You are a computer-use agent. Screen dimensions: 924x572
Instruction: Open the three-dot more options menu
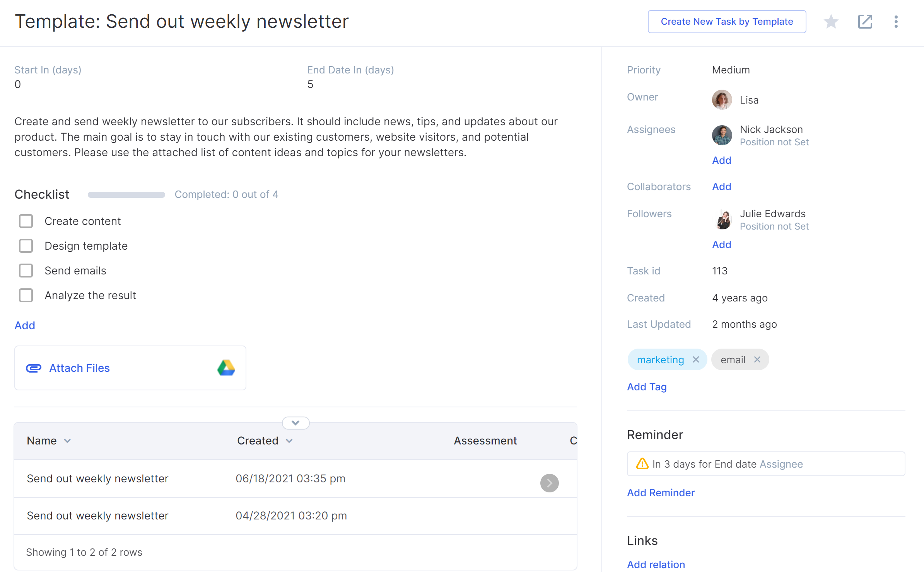896,22
